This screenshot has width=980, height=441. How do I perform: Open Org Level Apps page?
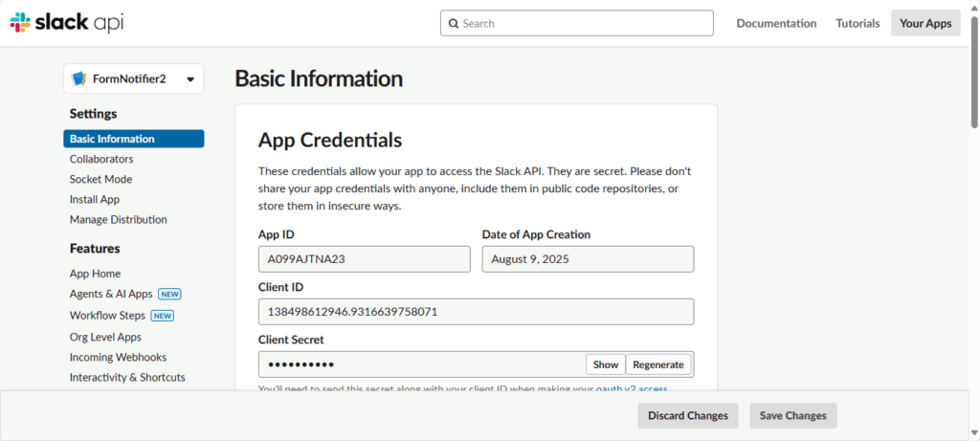[x=105, y=338]
